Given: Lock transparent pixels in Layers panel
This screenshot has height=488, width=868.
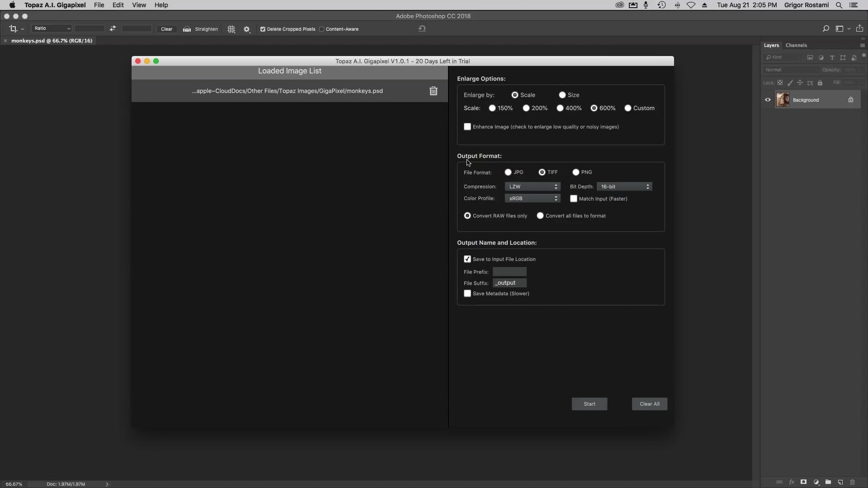Looking at the screenshot, I should point(780,83).
